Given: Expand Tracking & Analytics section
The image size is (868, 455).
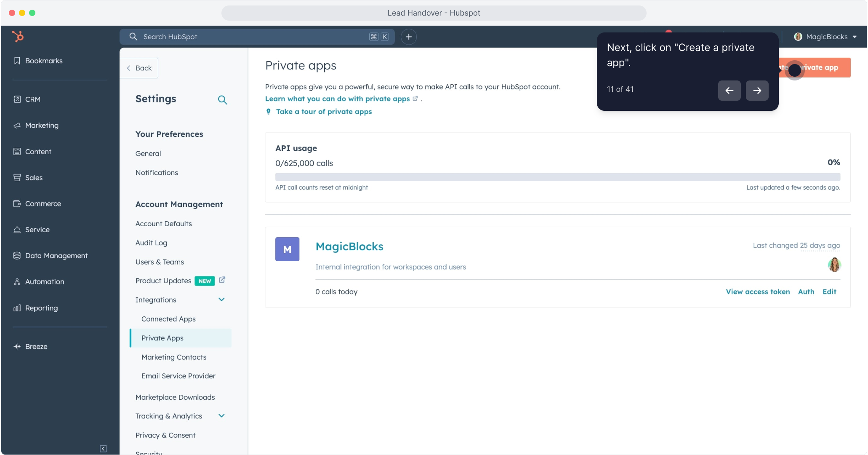Looking at the screenshot, I should (x=221, y=416).
